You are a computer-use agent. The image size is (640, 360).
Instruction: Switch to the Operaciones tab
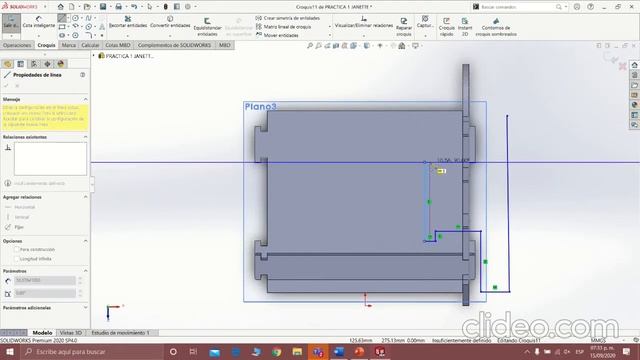[x=17, y=45]
